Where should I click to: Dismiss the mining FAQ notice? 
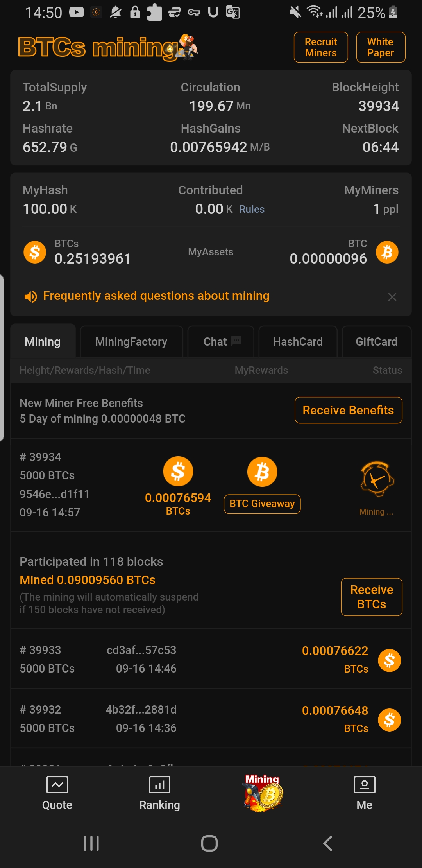click(x=392, y=297)
